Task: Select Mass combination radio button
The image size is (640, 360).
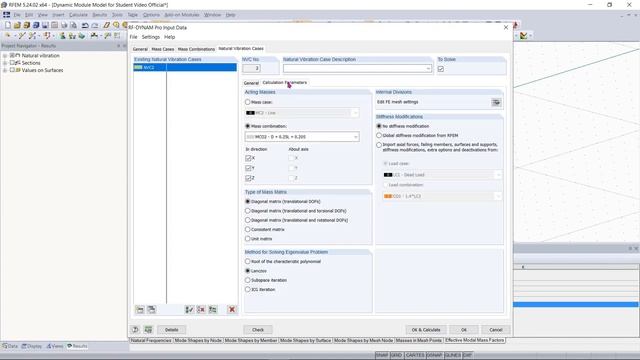Action: (247, 126)
